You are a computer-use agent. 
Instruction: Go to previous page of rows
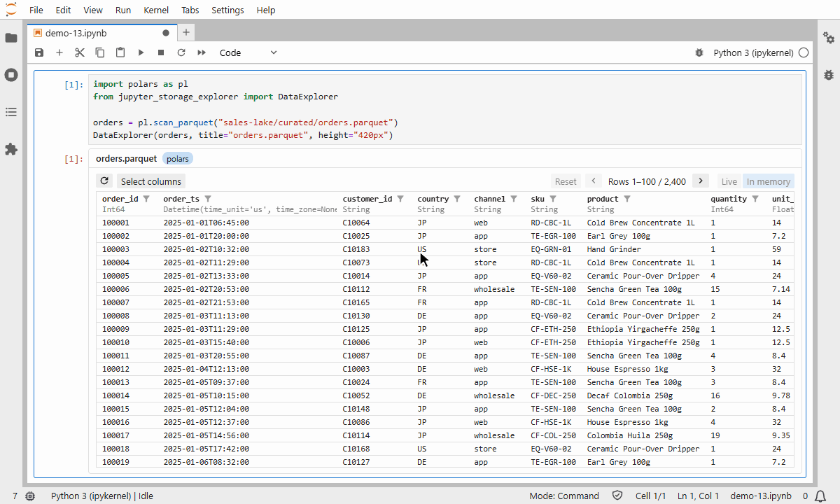click(594, 181)
